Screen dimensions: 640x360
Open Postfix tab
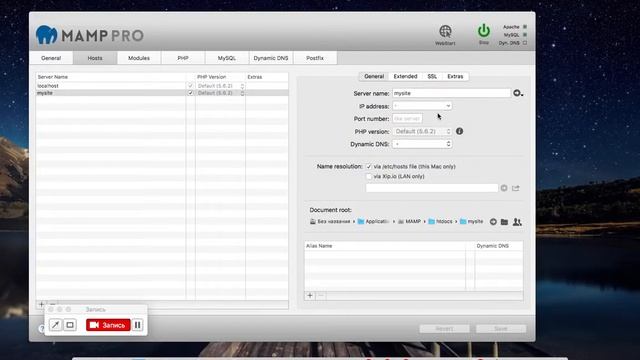pos(315,58)
